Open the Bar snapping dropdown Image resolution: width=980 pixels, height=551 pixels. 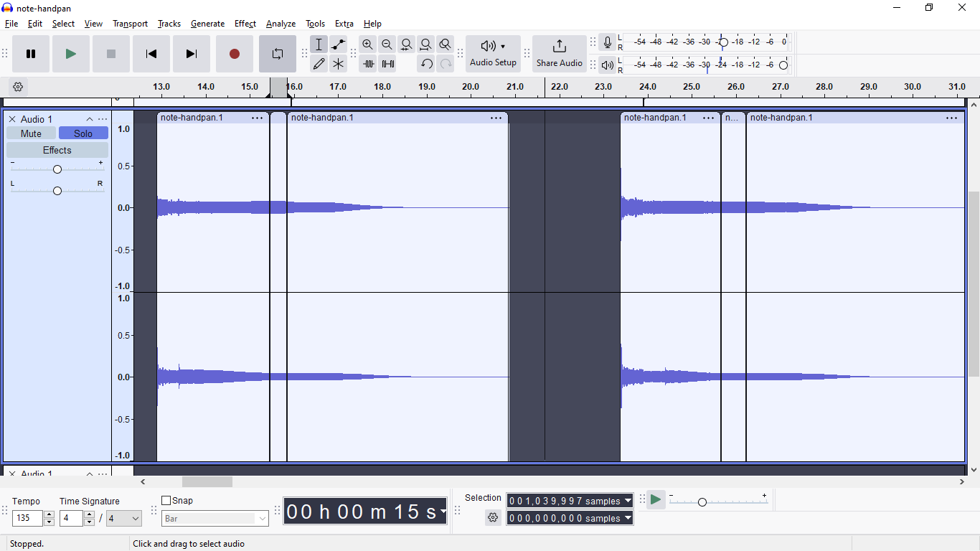(x=215, y=519)
